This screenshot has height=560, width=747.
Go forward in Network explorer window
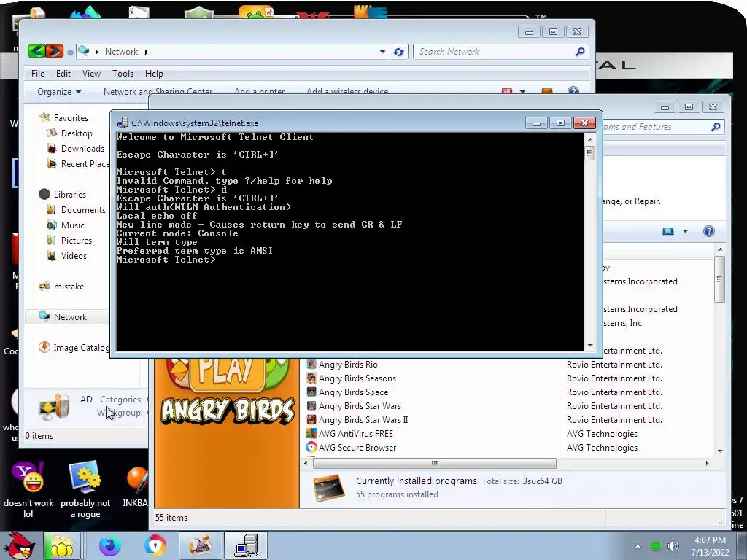54,51
